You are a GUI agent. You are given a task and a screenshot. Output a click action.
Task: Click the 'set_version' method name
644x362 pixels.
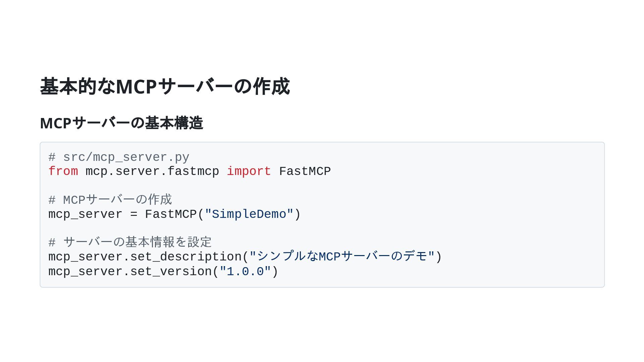click(x=171, y=271)
